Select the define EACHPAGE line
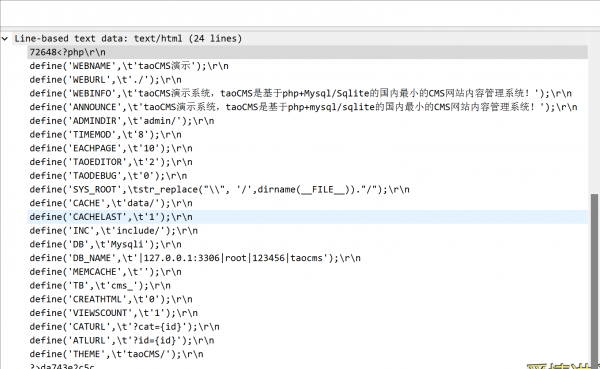 [111, 149]
